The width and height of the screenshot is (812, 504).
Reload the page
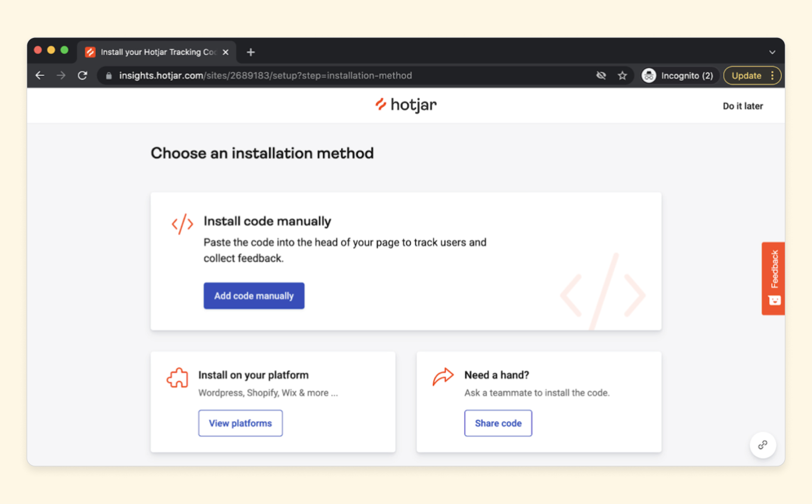(x=83, y=75)
